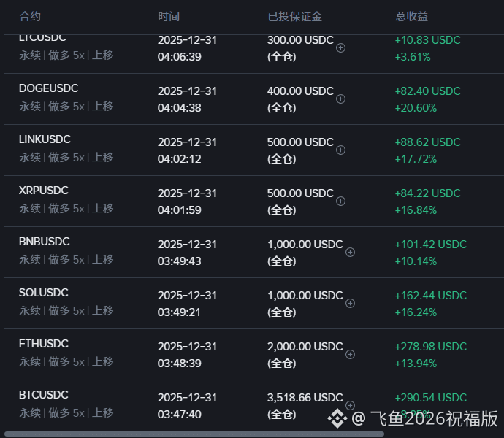Open the LINKUSDC contract link
The height and width of the screenshot is (438, 504).
(x=45, y=139)
